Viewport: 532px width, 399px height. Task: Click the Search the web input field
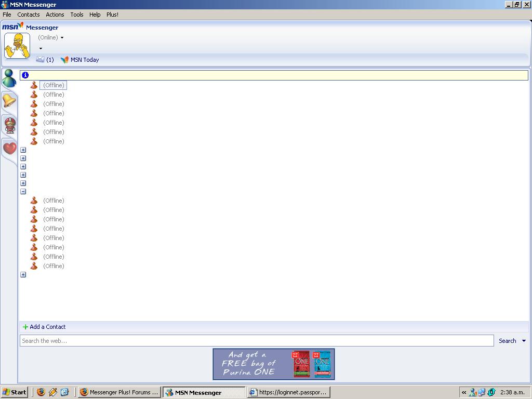click(256, 341)
